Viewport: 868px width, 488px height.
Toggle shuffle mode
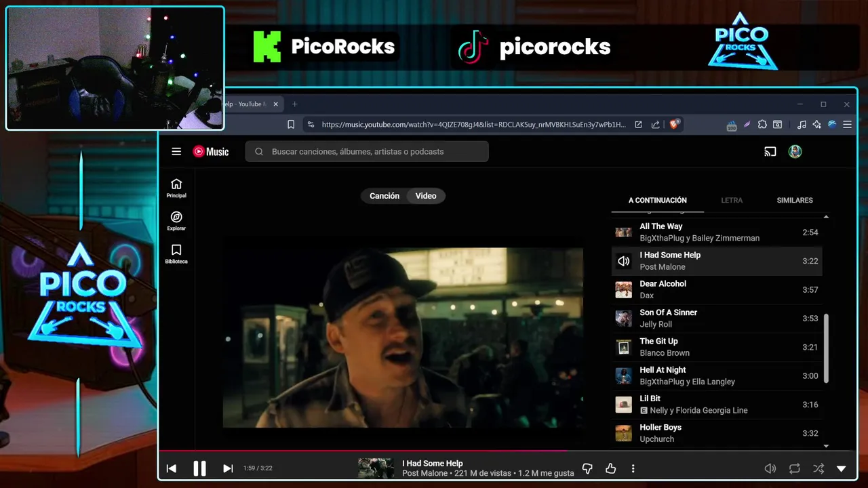(818, 468)
